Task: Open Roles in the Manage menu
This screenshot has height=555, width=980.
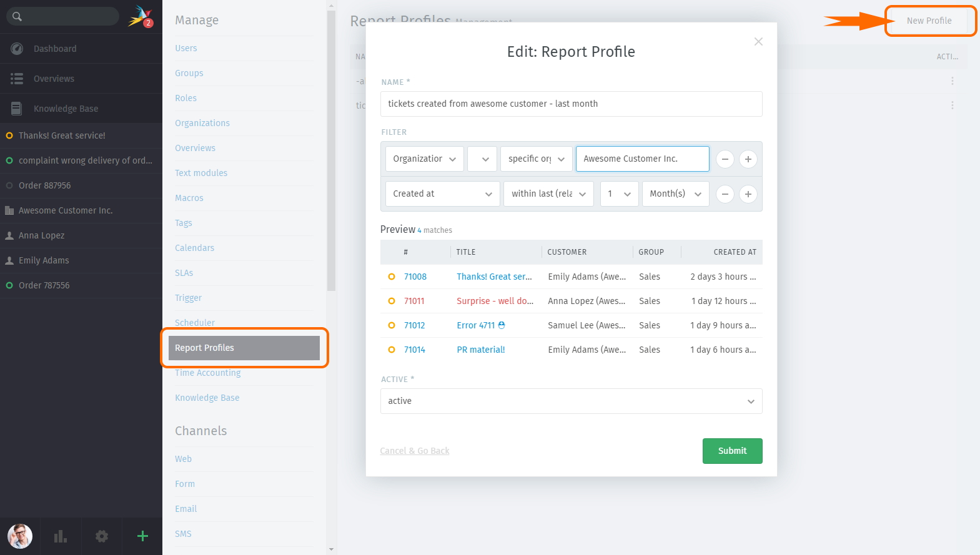Action: [186, 98]
